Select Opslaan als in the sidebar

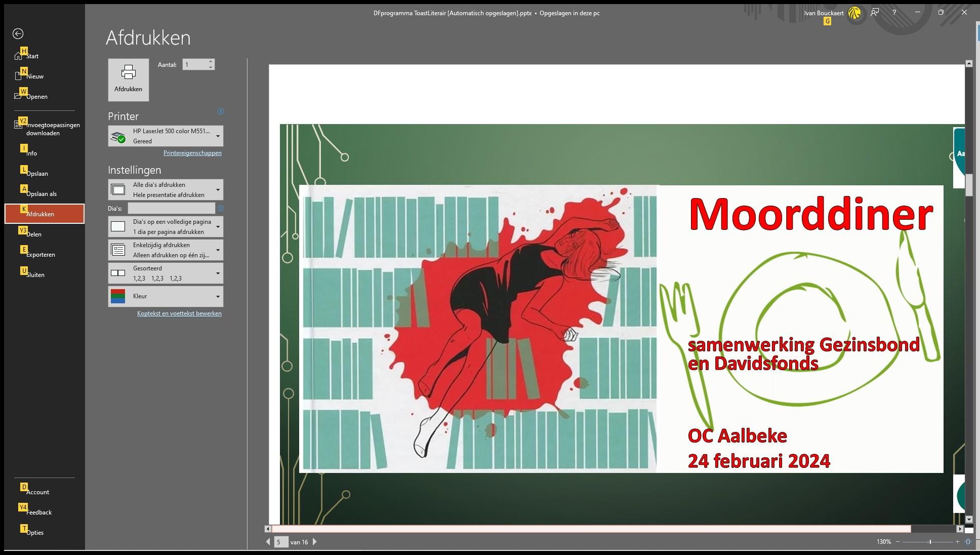pyautogui.click(x=42, y=194)
